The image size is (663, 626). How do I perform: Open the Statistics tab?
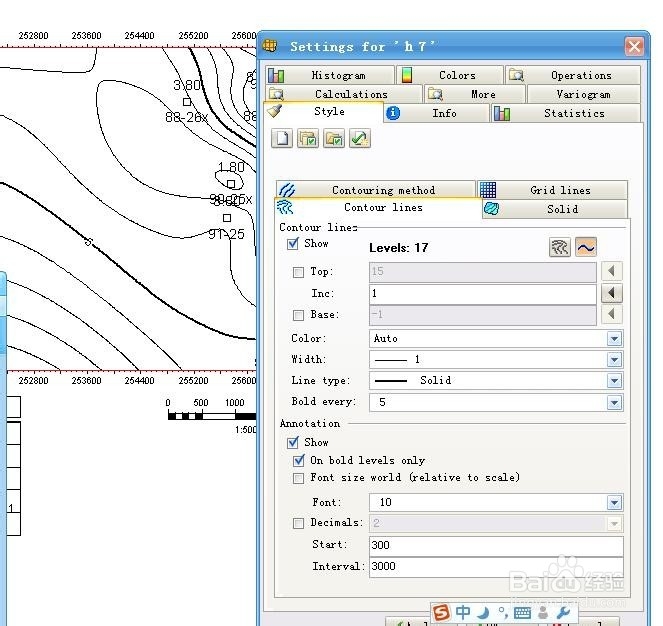point(566,113)
